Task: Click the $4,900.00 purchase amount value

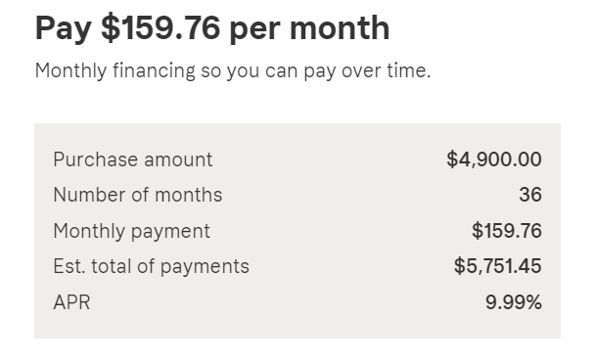Action: (494, 159)
